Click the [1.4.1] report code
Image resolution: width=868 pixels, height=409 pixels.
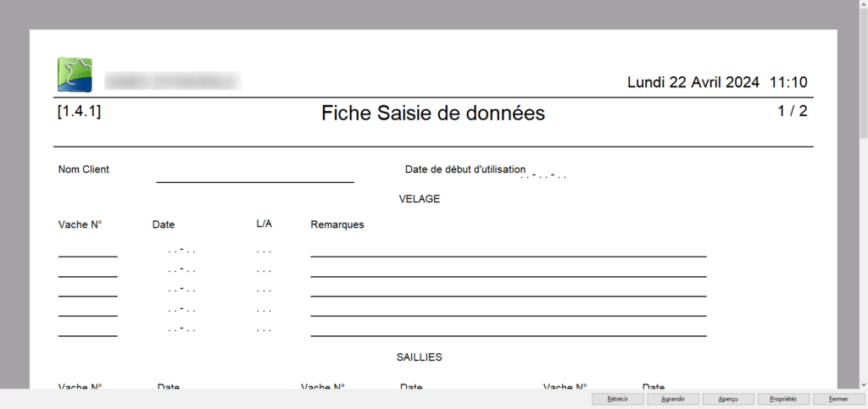79,111
